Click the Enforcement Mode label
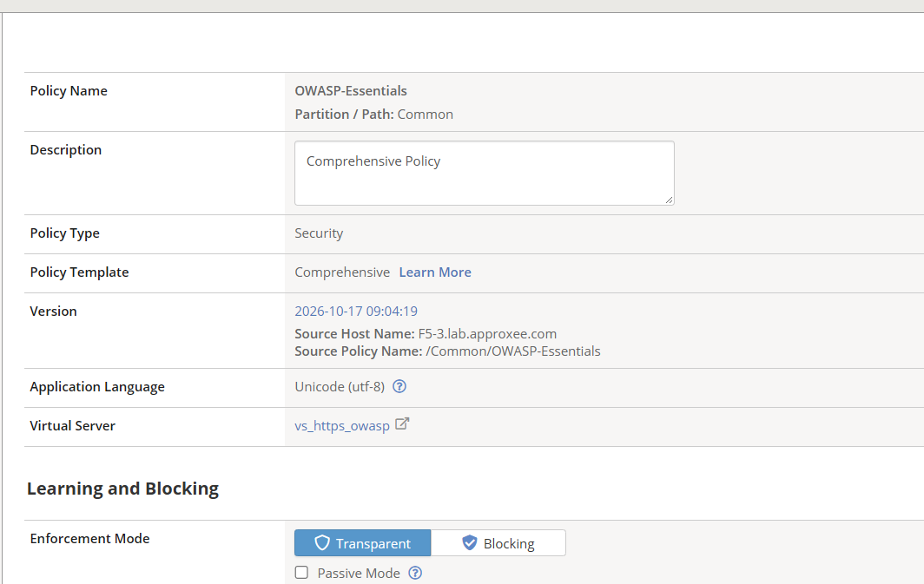Screen dimensions: 924x584 pyautogui.click(x=89, y=538)
